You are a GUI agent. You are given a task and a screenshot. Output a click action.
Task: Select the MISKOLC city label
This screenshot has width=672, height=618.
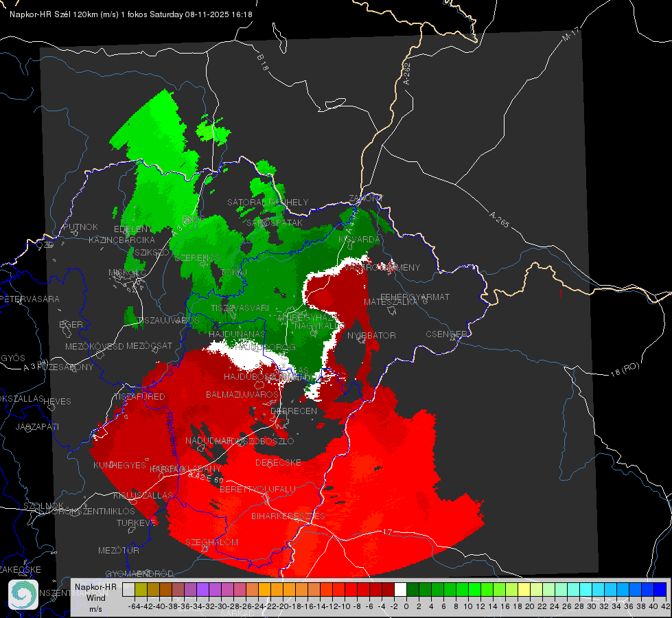pos(127,273)
